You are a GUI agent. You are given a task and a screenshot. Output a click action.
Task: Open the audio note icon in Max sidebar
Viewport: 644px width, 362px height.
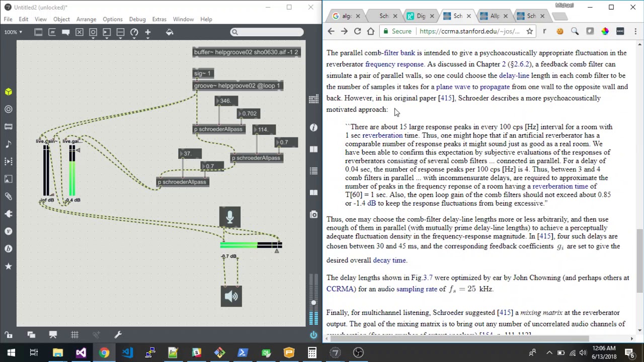pyautogui.click(x=9, y=144)
